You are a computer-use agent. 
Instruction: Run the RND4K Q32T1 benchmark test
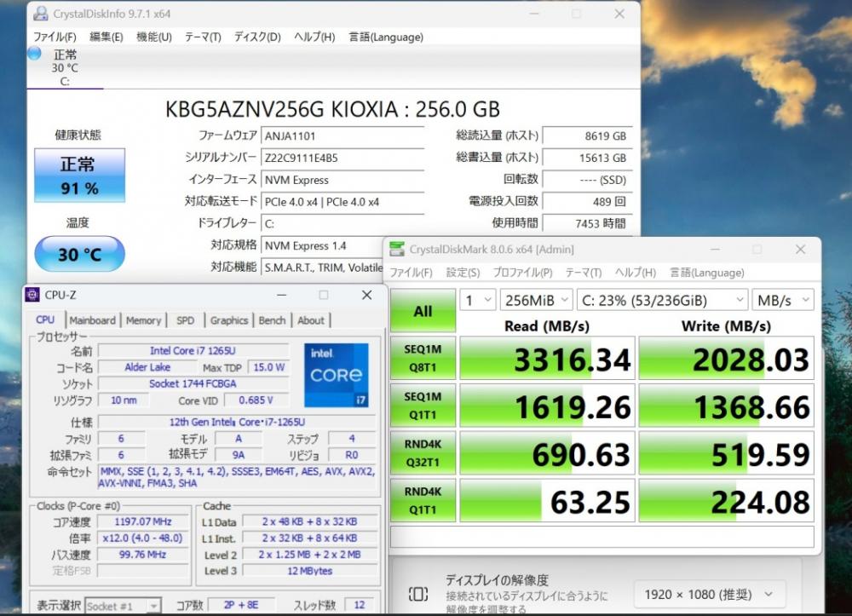point(423,453)
